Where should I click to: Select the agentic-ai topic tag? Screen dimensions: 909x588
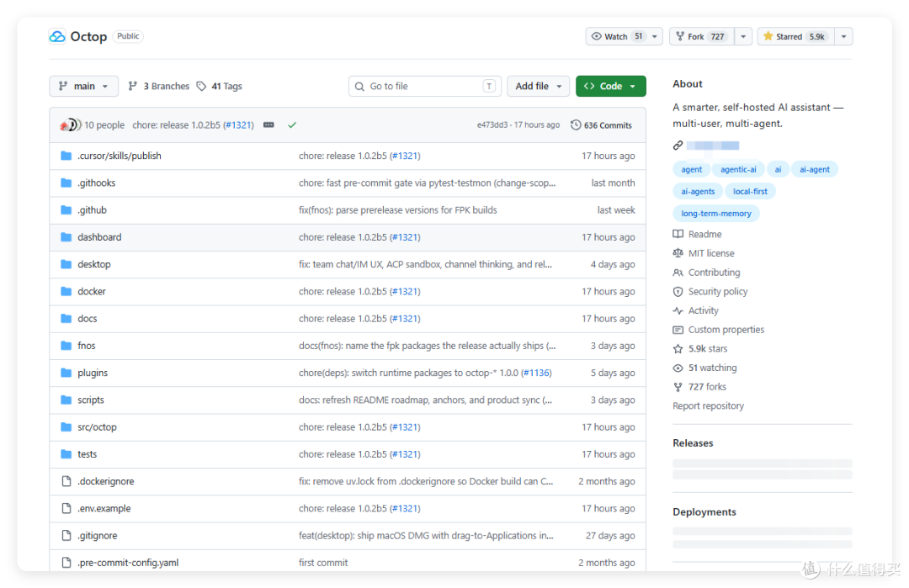[x=738, y=170]
